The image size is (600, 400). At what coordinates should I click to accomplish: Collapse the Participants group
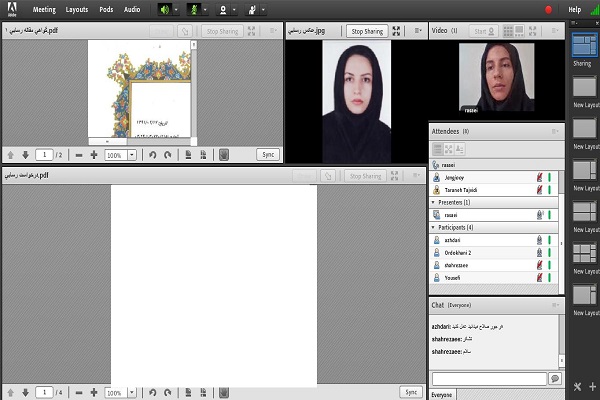433,227
